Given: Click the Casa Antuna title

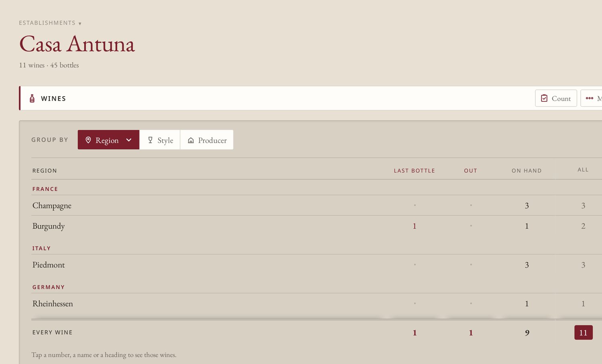Looking at the screenshot, I should coord(77,44).
